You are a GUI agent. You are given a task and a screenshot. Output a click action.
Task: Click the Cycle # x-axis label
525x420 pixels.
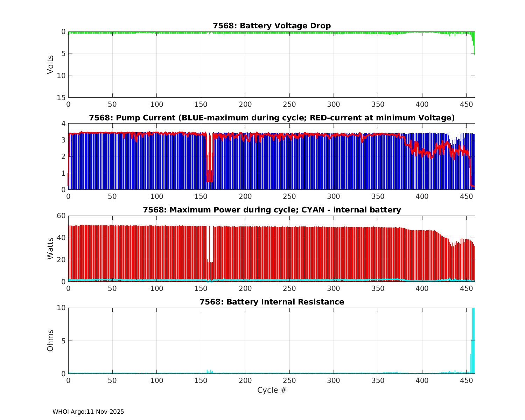(x=272, y=390)
